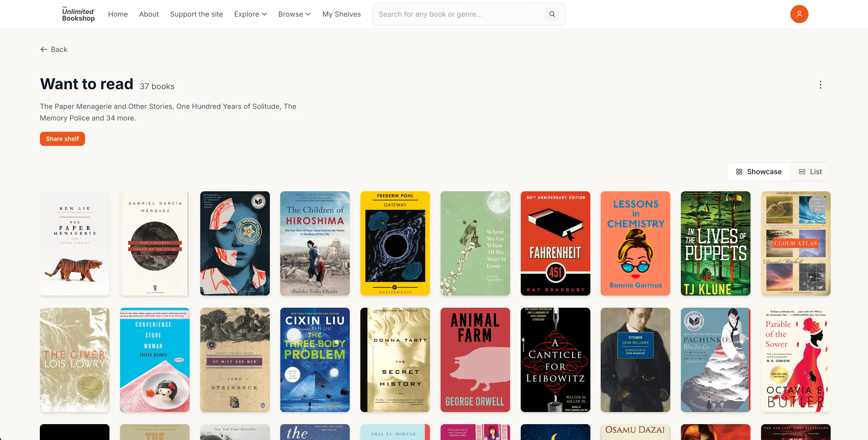
Task: Switch to List view
Action: click(811, 172)
